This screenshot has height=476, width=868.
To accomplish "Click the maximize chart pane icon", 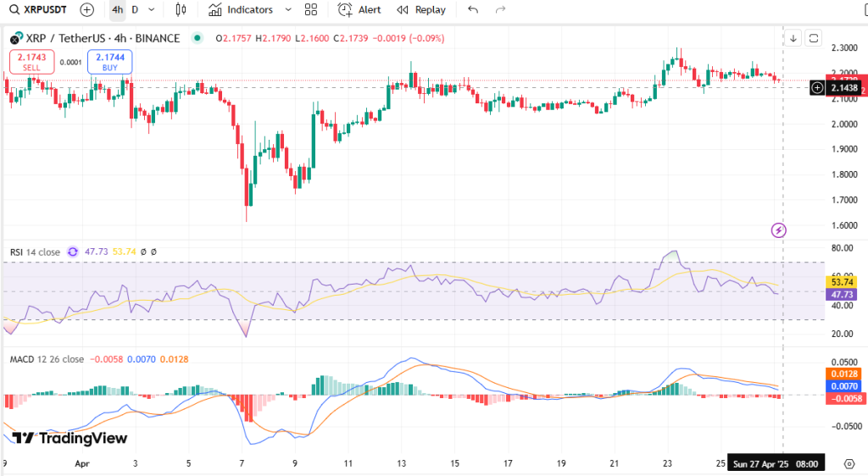I will click(x=813, y=38).
